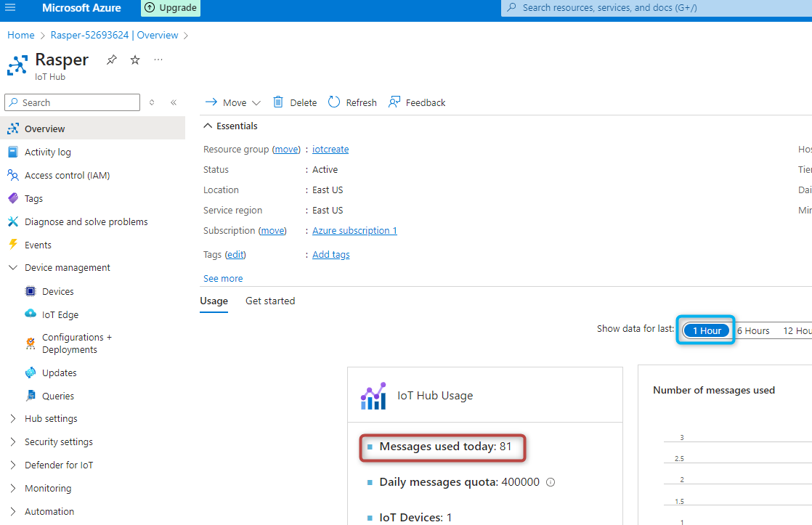The height and width of the screenshot is (525, 812).
Task: Click the Diagnose wrench icon
Action: [x=13, y=221]
